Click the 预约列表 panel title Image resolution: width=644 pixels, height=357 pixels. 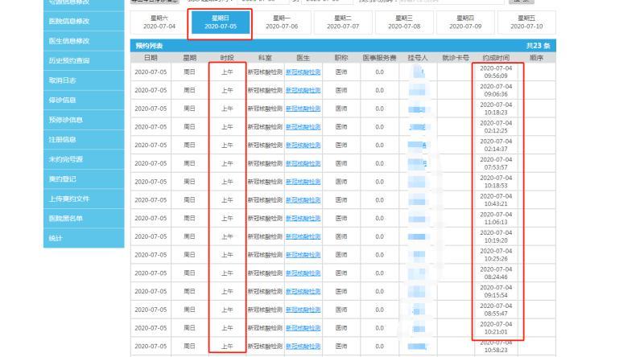click(149, 46)
